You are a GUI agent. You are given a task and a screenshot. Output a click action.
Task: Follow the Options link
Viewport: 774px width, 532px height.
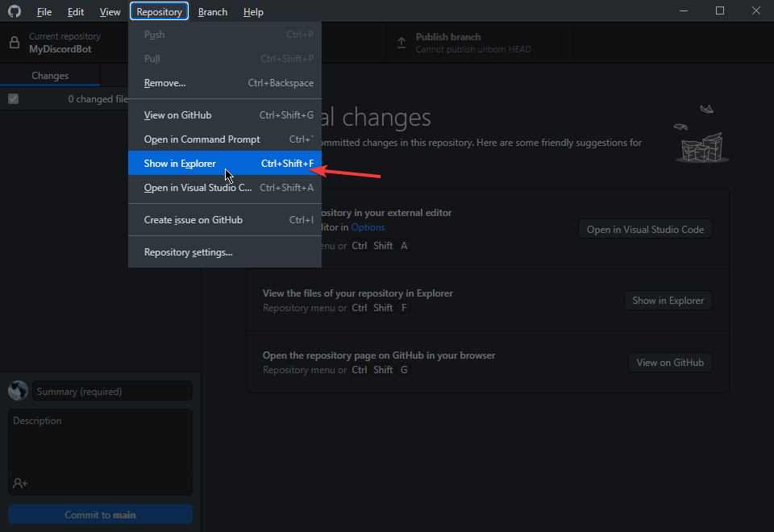point(368,227)
